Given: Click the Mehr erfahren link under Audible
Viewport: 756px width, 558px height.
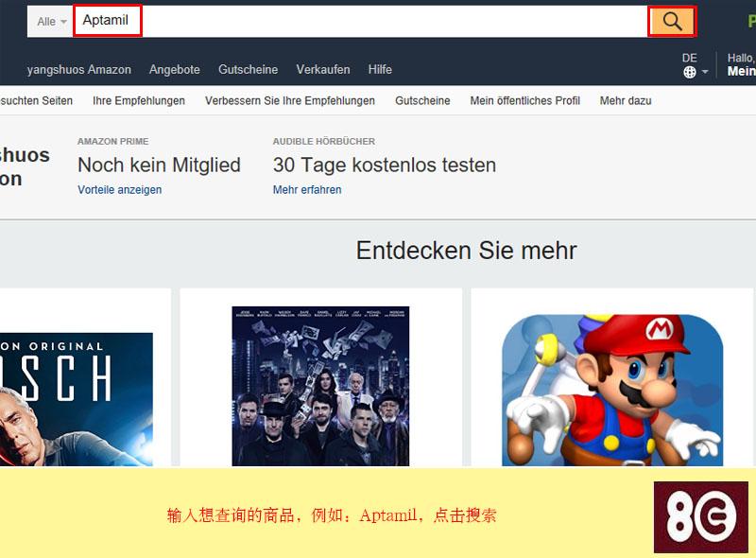Looking at the screenshot, I should [307, 190].
